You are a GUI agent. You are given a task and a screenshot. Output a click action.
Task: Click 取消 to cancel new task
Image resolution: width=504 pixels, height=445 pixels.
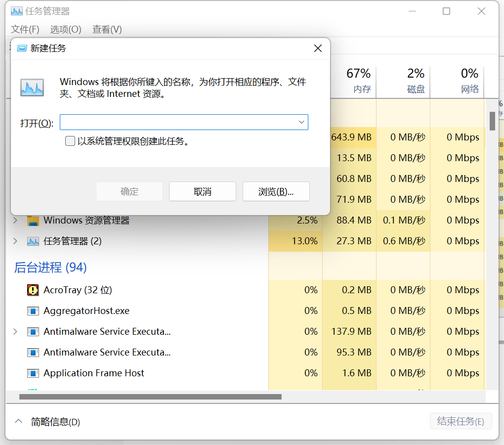(x=203, y=192)
